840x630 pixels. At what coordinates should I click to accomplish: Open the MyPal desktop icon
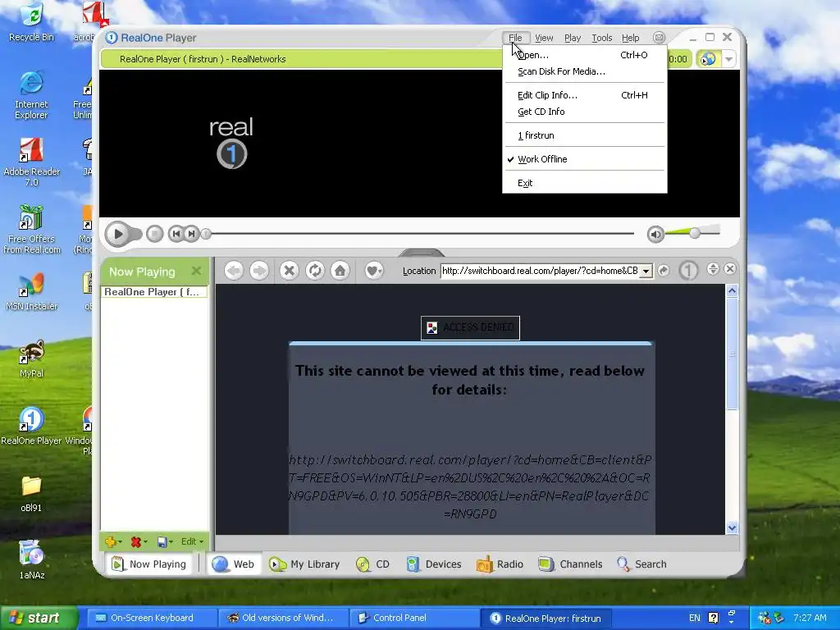click(x=31, y=358)
